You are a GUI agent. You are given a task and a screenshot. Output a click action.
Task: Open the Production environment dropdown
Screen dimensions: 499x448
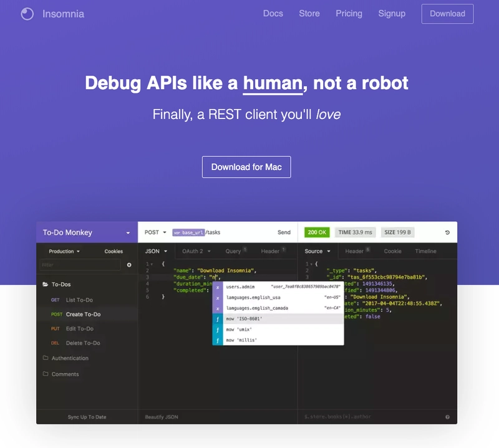(x=64, y=251)
